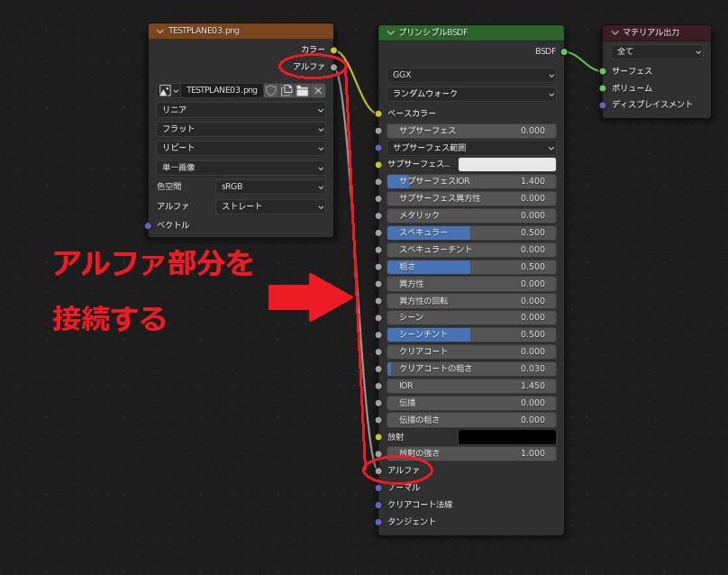Adjust the 放射の強さ 1.000 field
Image resolution: width=728 pixels, height=575 pixels.
pos(471,453)
